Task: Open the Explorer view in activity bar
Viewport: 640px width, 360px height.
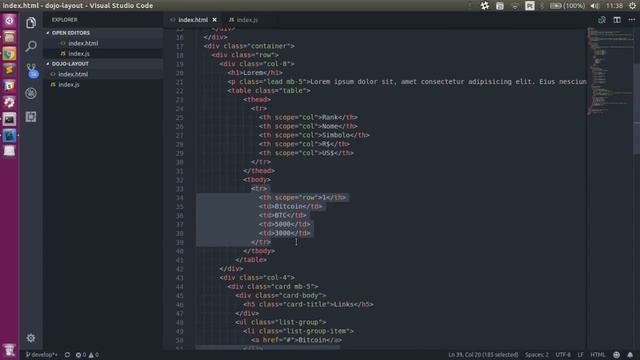Action: tap(31, 23)
